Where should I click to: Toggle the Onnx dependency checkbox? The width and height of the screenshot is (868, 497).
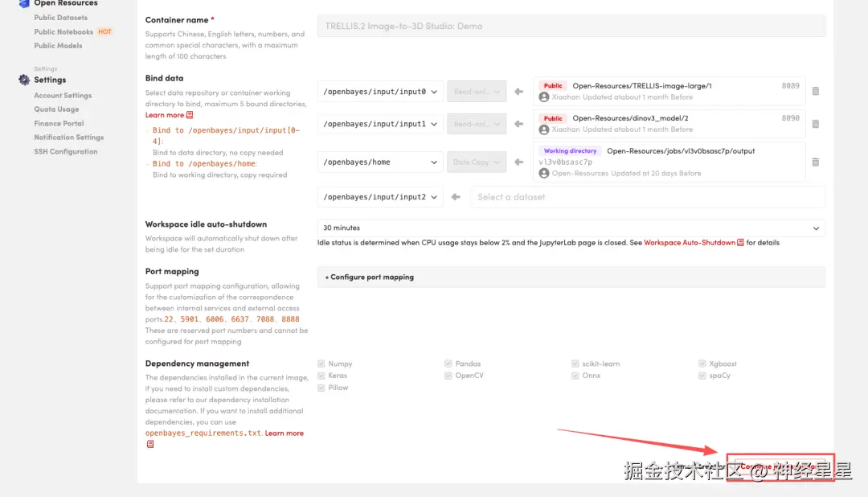click(575, 376)
